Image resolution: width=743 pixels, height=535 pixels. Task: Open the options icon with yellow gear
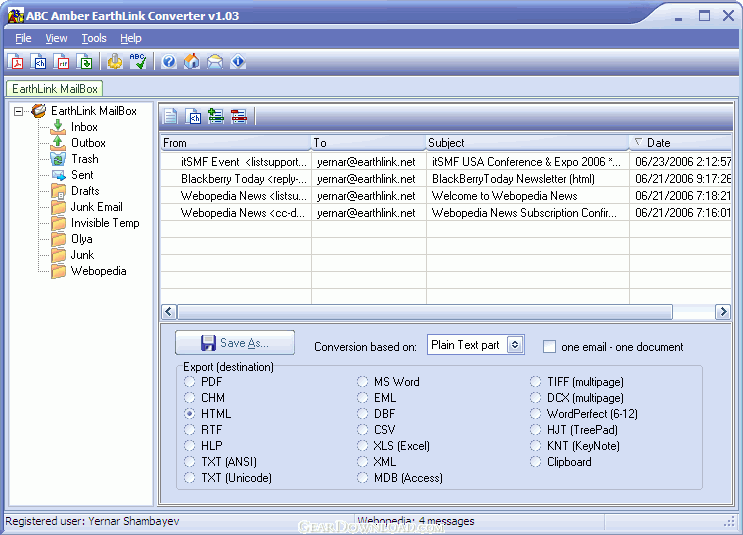point(114,62)
